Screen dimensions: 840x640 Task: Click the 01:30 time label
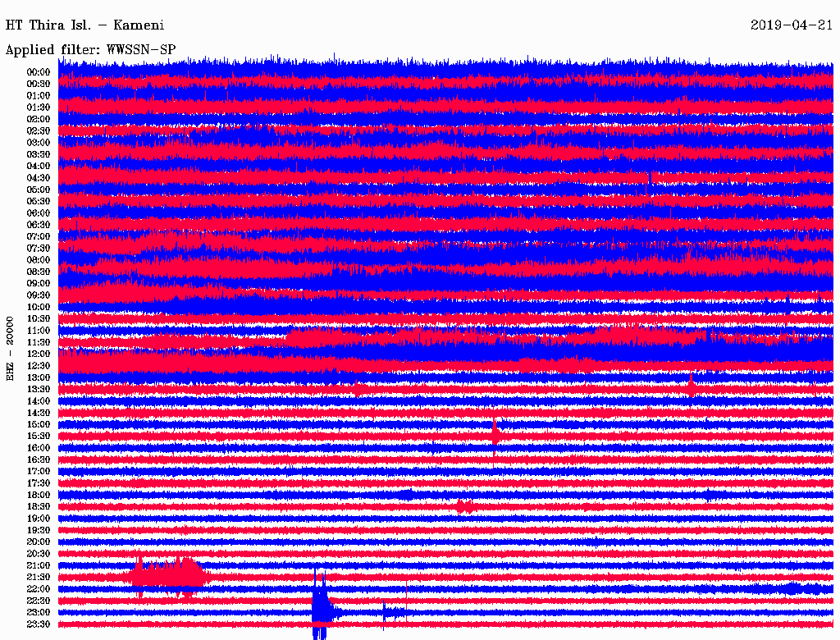coord(39,107)
